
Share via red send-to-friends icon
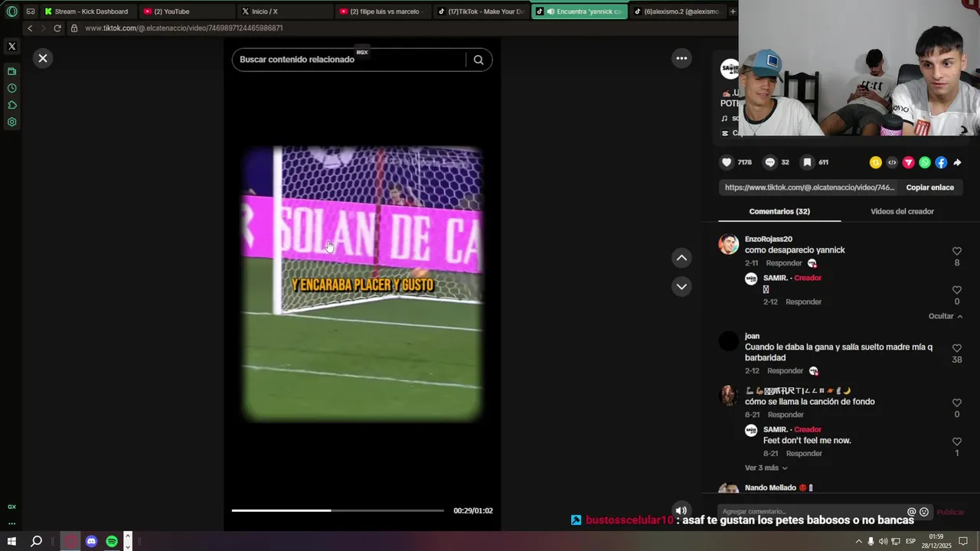pos(908,162)
